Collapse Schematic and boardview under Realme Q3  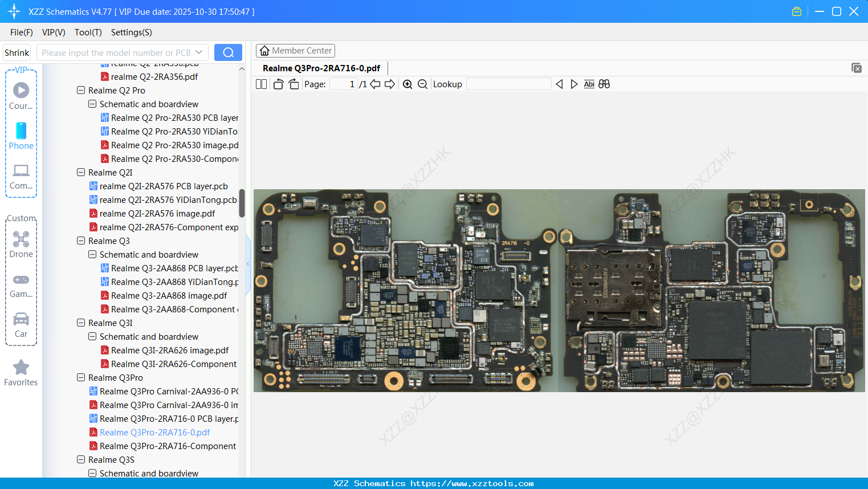tap(92, 255)
